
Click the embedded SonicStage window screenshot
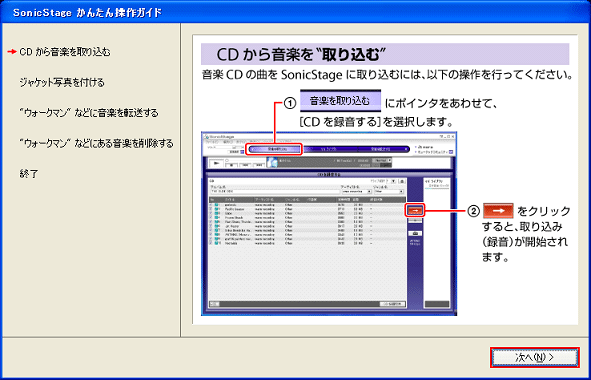(329, 223)
